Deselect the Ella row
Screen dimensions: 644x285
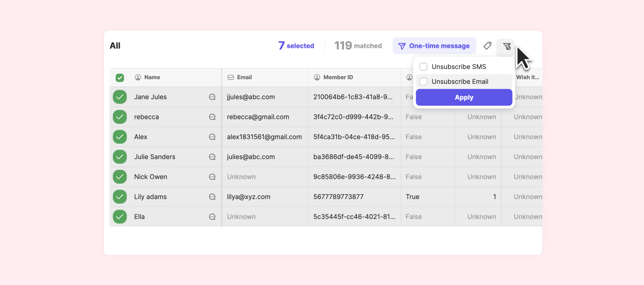pos(120,216)
